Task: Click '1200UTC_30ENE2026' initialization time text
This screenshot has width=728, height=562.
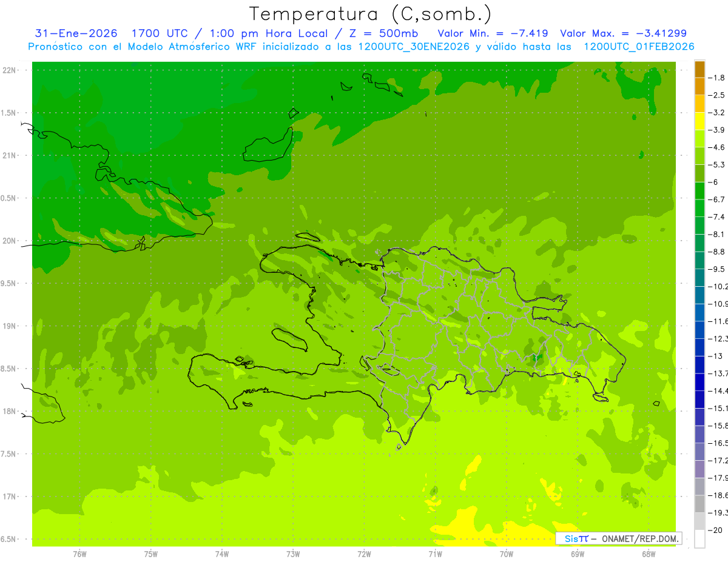Action: (x=414, y=47)
